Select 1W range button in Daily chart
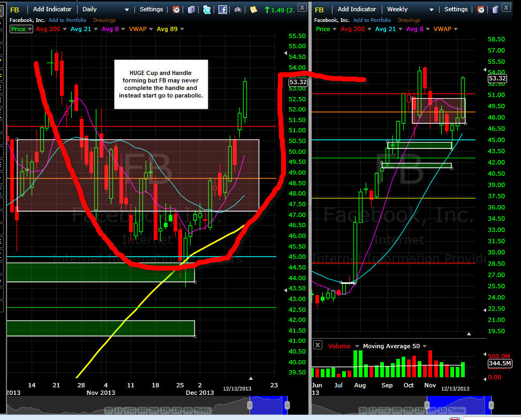521x420 pixels. (177, 410)
